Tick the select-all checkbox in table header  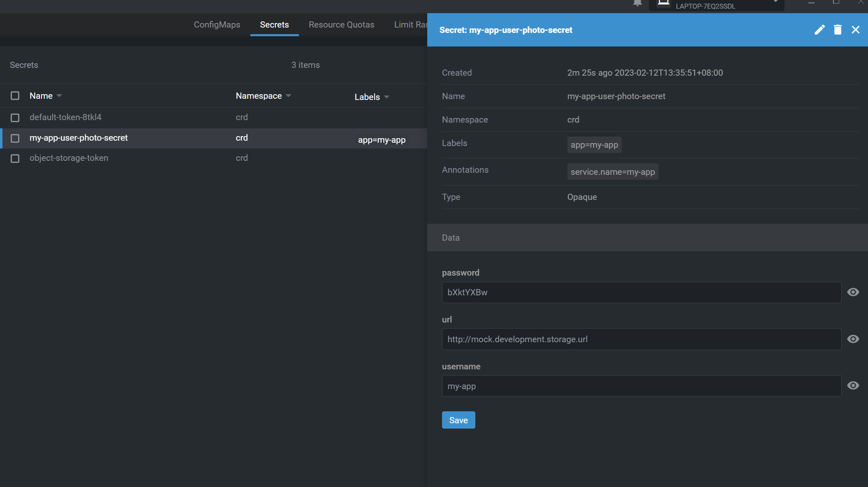click(x=15, y=96)
